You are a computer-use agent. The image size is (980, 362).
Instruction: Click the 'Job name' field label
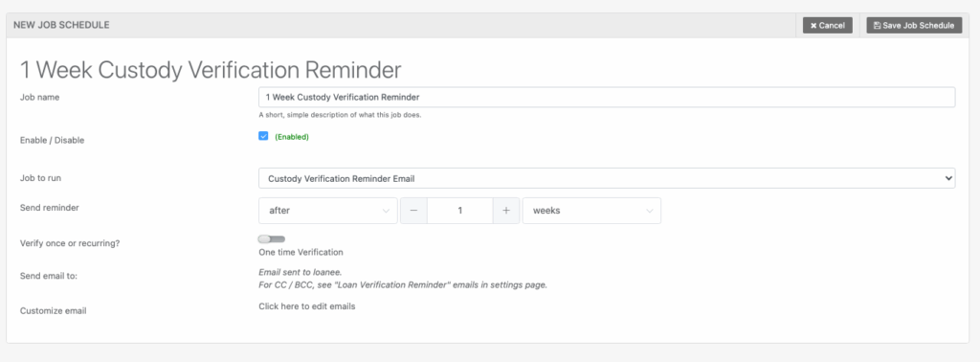click(x=40, y=97)
